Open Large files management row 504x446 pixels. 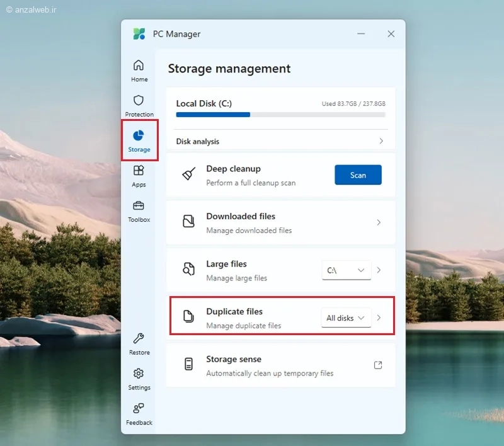click(281, 270)
